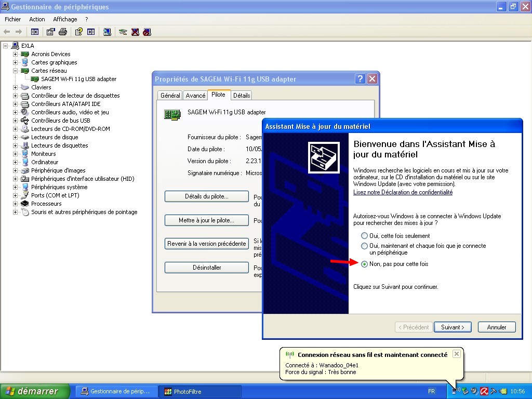Image resolution: width=532 pixels, height=399 pixels.
Task: Switch to the Pilote tab
Action: click(x=218, y=95)
